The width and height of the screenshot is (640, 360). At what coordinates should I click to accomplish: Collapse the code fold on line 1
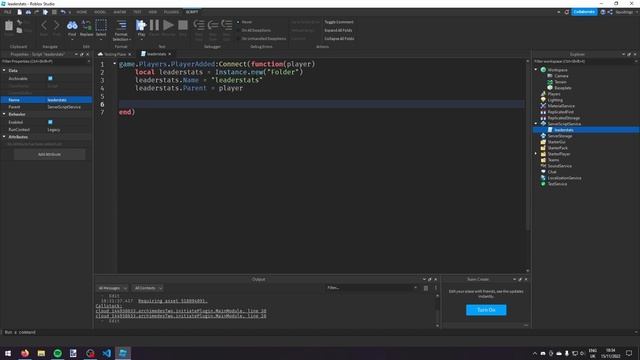pos(115,64)
